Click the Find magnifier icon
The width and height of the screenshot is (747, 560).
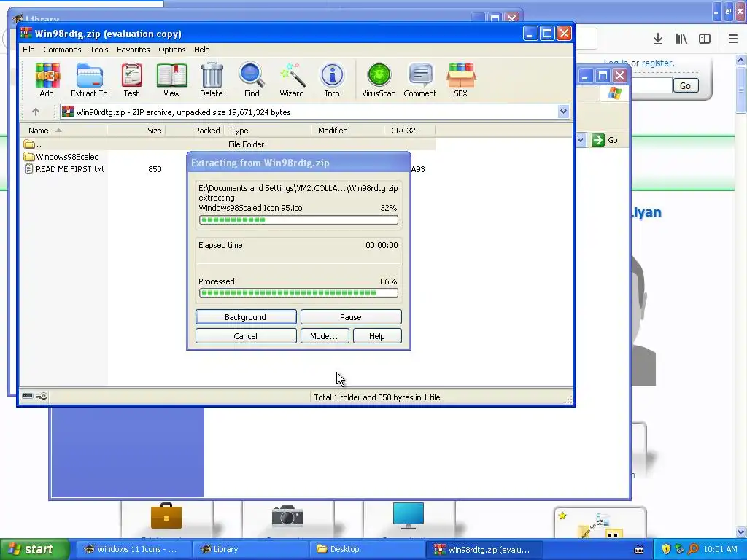[252, 80]
